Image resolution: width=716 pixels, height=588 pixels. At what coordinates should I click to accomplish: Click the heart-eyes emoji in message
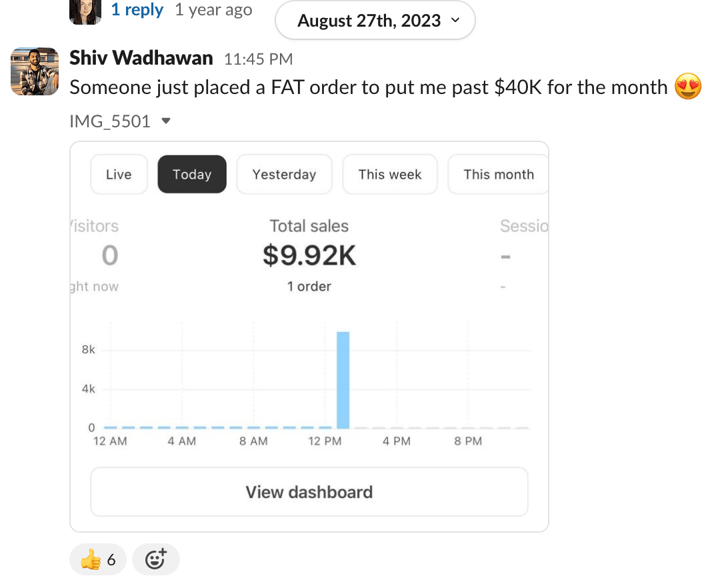[x=688, y=87]
